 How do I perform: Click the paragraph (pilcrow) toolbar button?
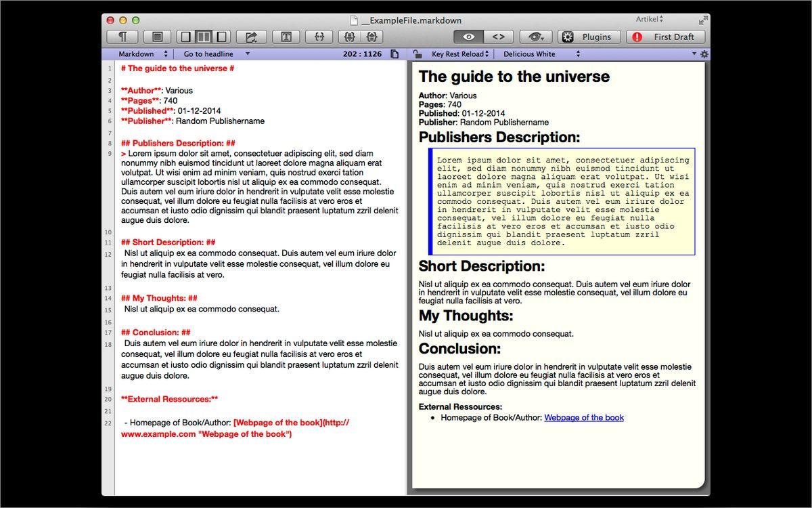(x=122, y=37)
